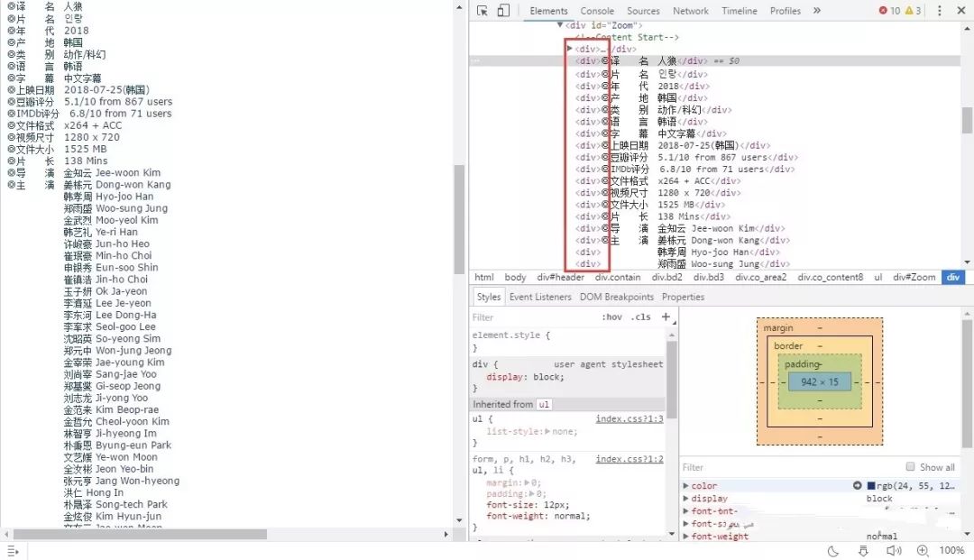This screenshot has height=560, width=974.
Task: Close the DevTools panel
Action: [960, 11]
